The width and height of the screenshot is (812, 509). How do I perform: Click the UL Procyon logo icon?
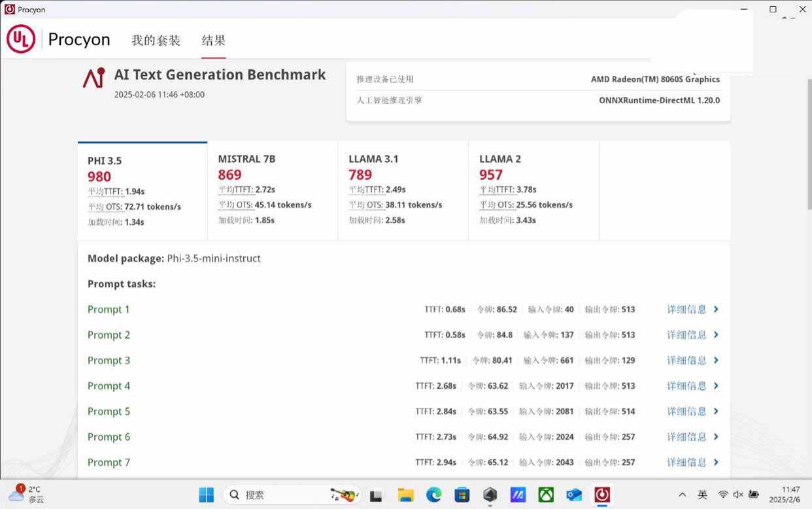tap(21, 40)
